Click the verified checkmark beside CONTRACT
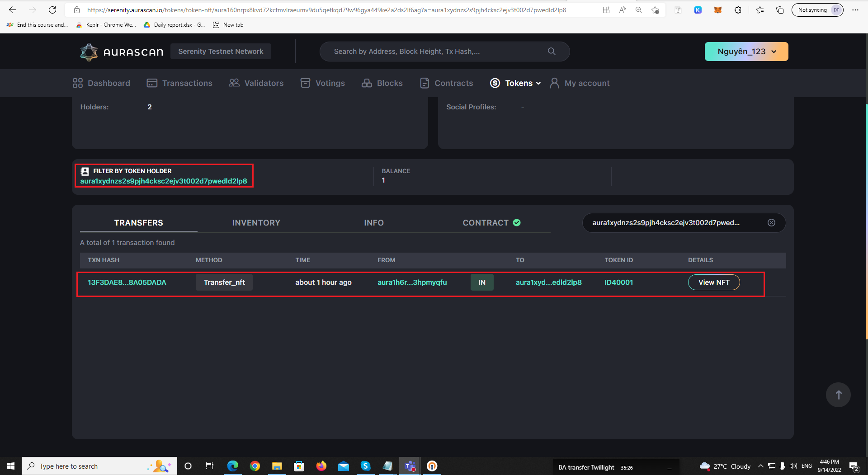 [x=517, y=222]
